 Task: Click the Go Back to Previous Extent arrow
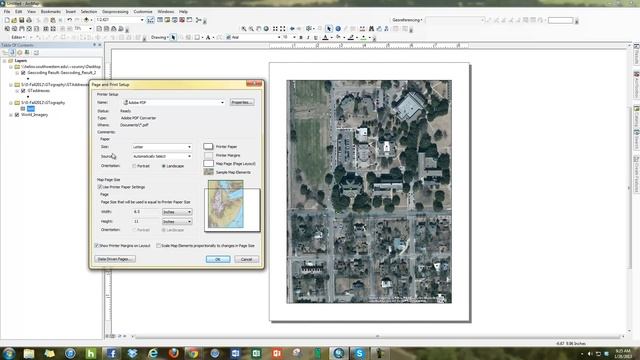(292, 29)
